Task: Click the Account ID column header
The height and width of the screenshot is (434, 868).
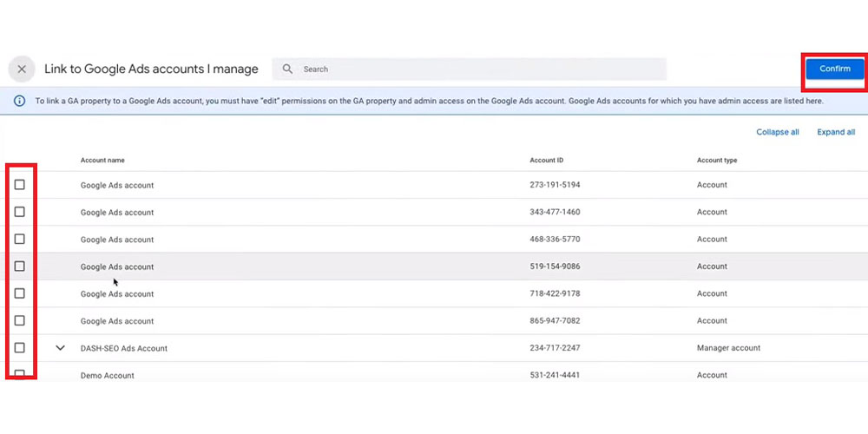Action: 546,161
